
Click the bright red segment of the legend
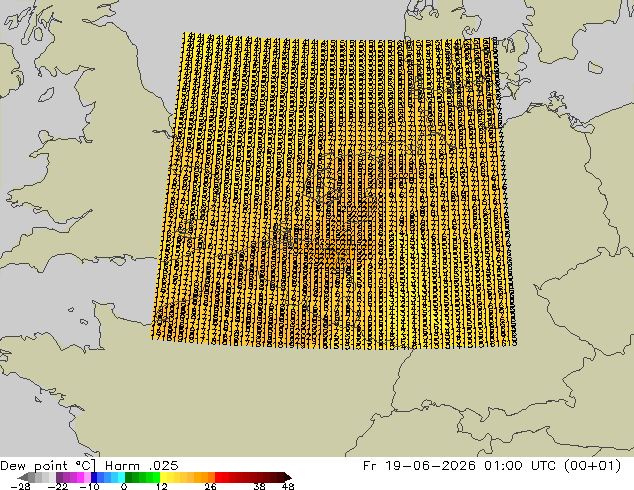coord(218,477)
